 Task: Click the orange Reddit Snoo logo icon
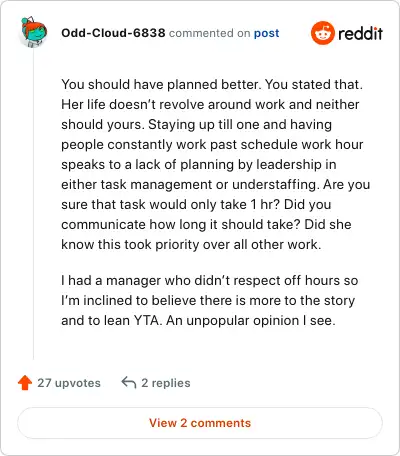pos(322,33)
